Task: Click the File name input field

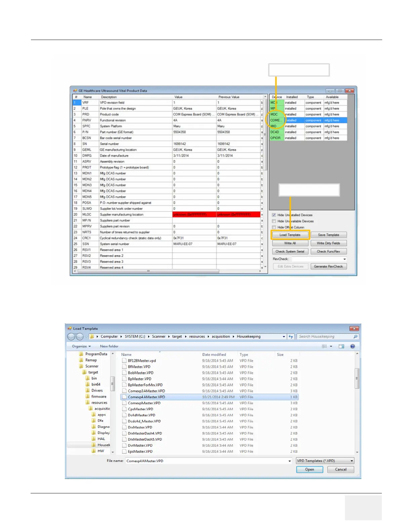Action: coord(206,461)
